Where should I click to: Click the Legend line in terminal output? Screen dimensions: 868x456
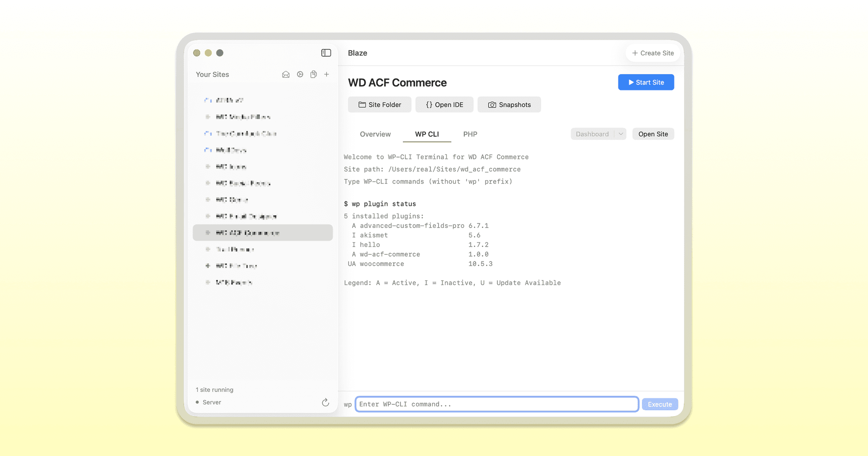(x=452, y=283)
